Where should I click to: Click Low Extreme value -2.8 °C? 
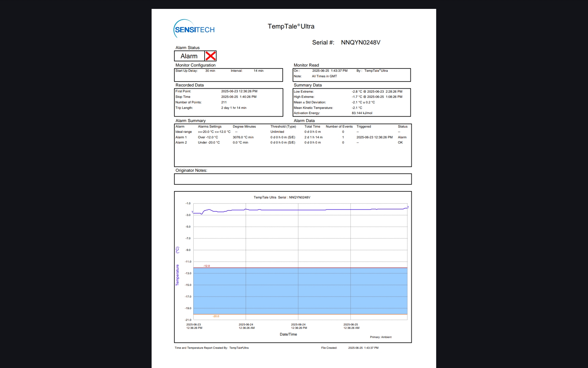coord(357,92)
